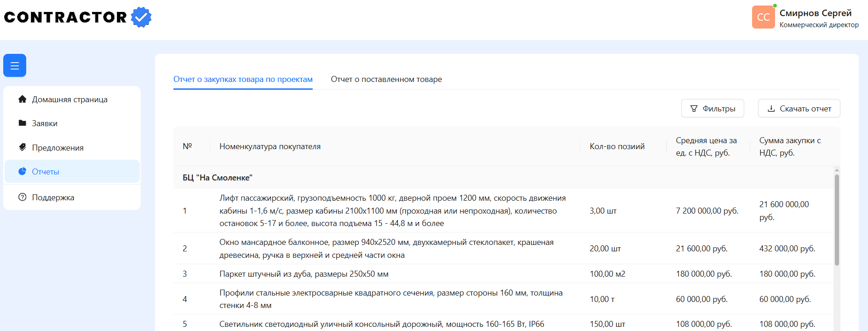Click the home icon for Домашняя страница
Viewport: 868px width, 331px height.
[22, 99]
